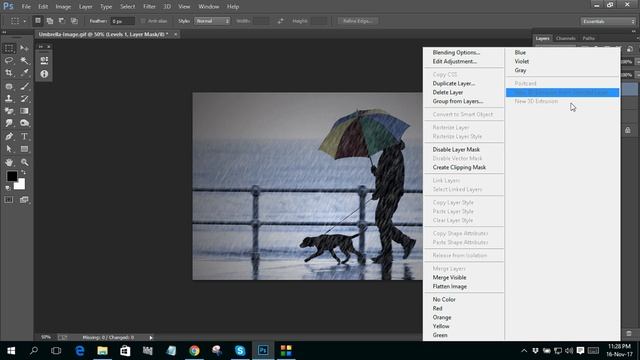Choose Add to selection mode

(50, 21)
